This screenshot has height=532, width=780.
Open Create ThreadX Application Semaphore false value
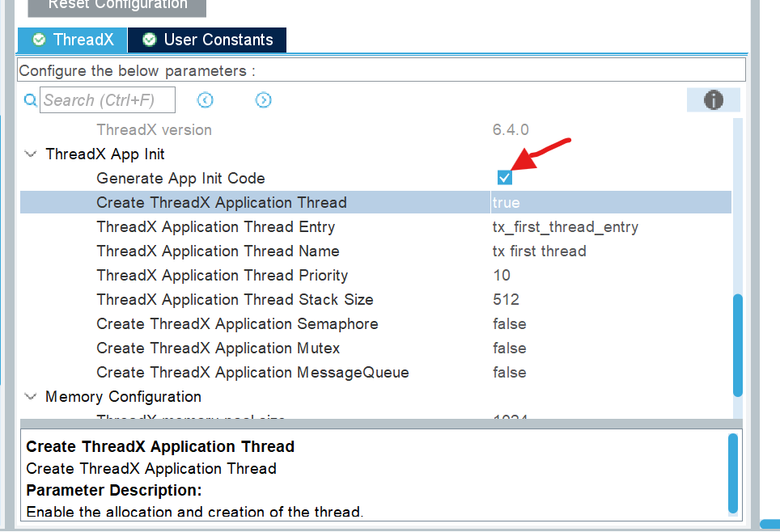click(510, 324)
